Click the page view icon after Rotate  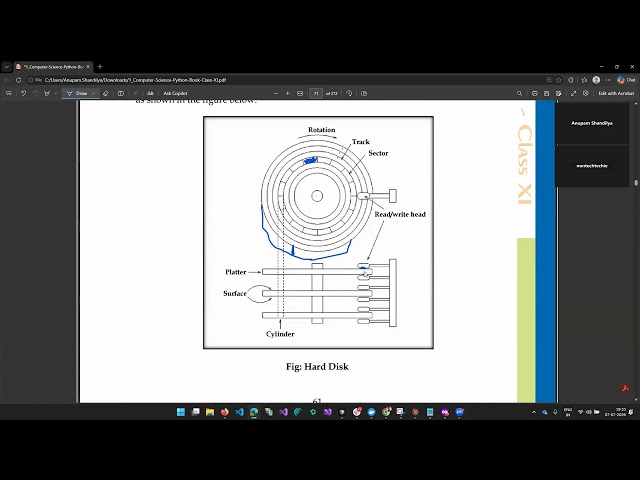click(x=364, y=93)
